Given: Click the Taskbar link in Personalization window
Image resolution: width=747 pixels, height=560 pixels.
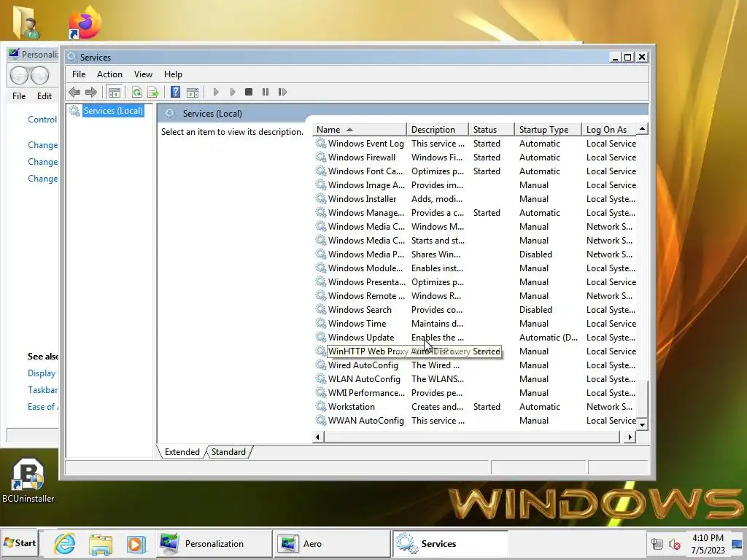Looking at the screenshot, I should point(42,390).
